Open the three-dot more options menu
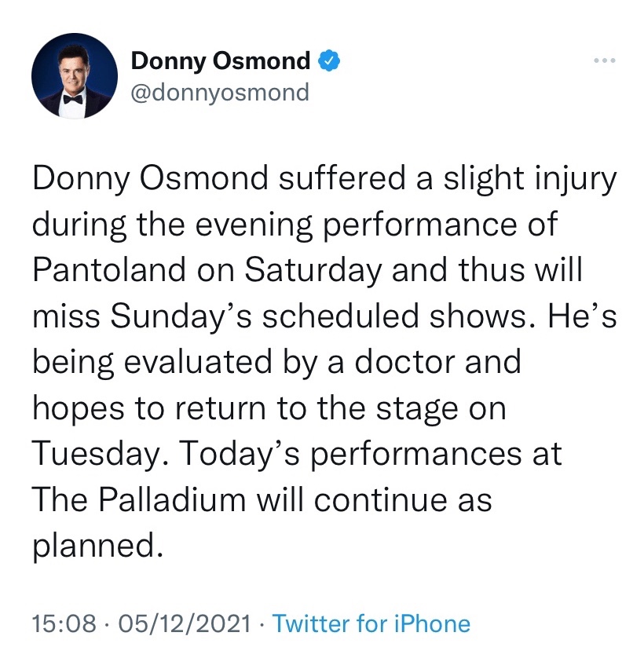Screen dimensions: 644x647 [602, 60]
